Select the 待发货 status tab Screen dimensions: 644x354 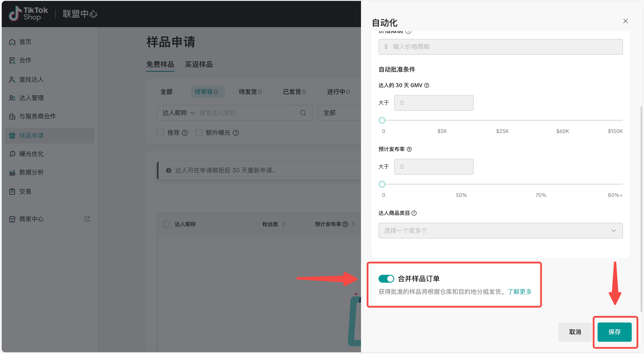tap(250, 92)
